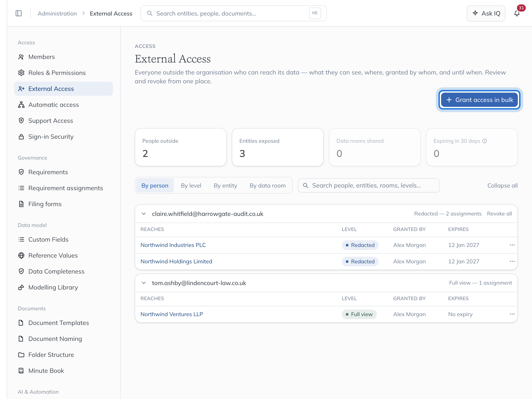Click the Administration breadcrumb
This screenshot has width=532, height=399.
point(57,14)
